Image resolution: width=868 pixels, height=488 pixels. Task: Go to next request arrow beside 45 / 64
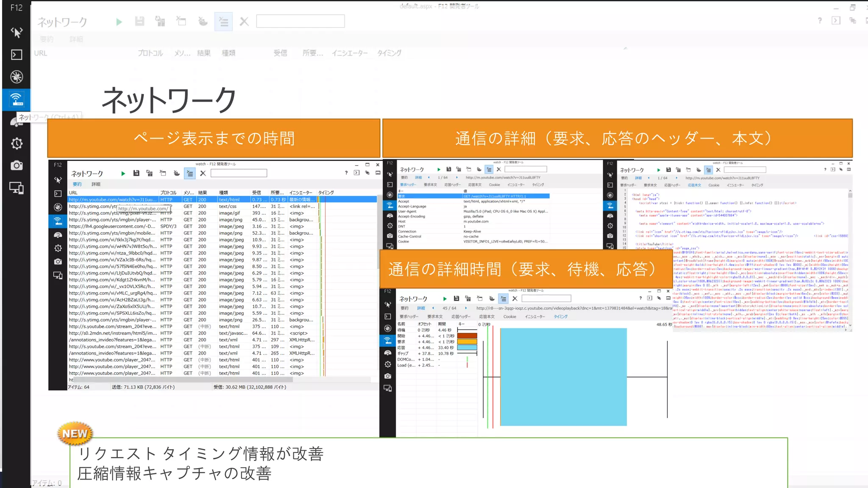[x=466, y=308]
